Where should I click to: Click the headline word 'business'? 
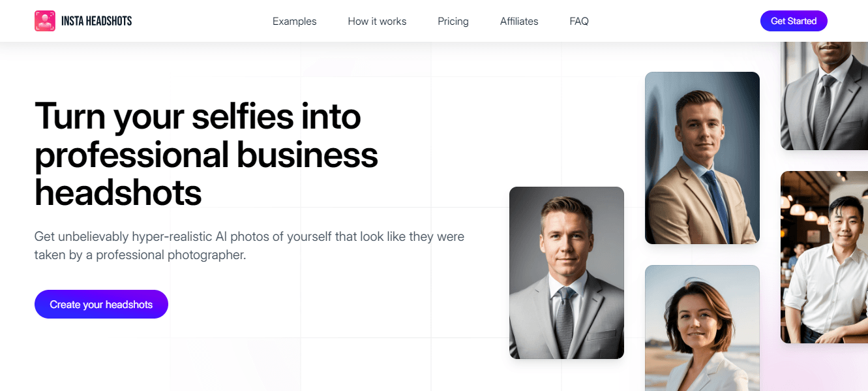point(307,155)
